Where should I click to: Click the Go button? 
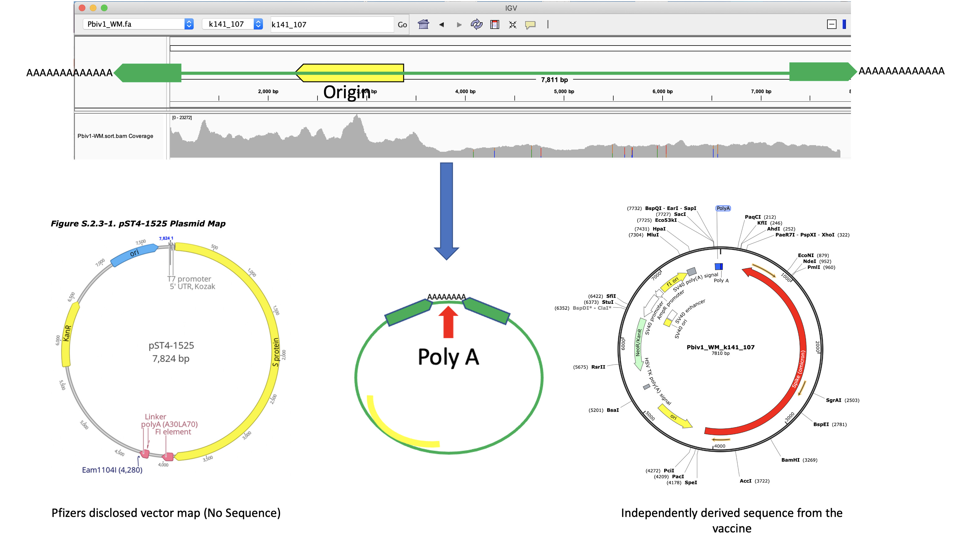coord(402,24)
